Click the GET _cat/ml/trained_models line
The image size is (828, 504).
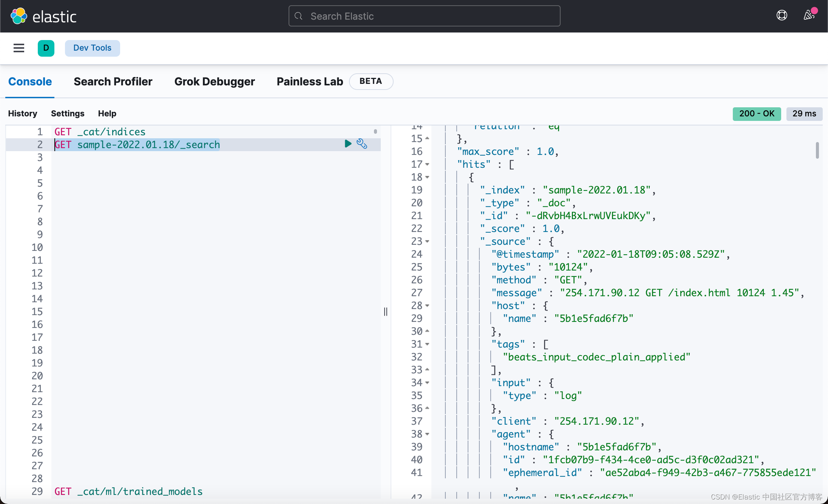[x=128, y=492]
